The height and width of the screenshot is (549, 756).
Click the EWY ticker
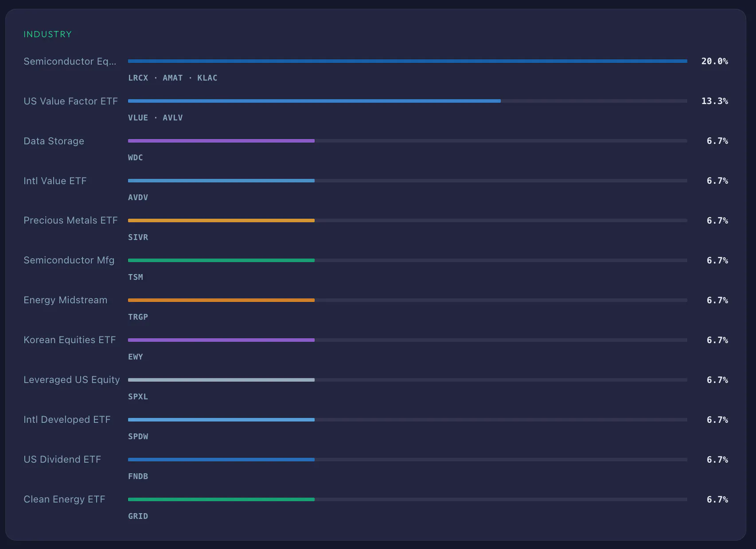point(136,357)
